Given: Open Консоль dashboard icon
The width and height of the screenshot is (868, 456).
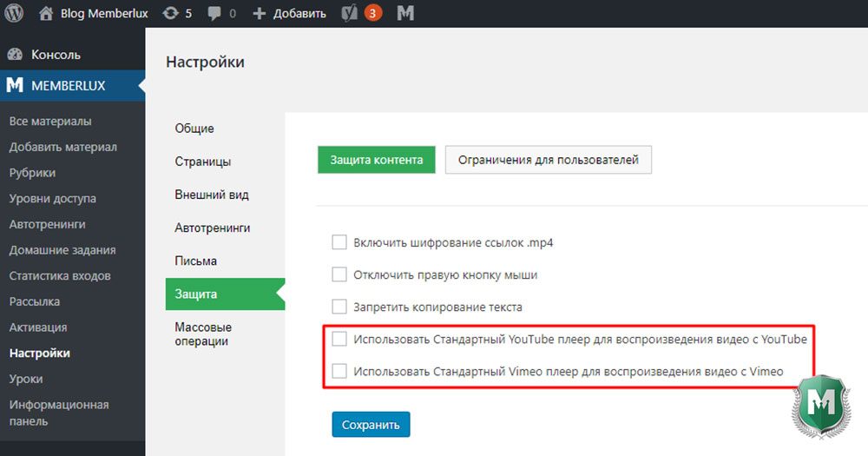Looking at the screenshot, I should [15, 55].
